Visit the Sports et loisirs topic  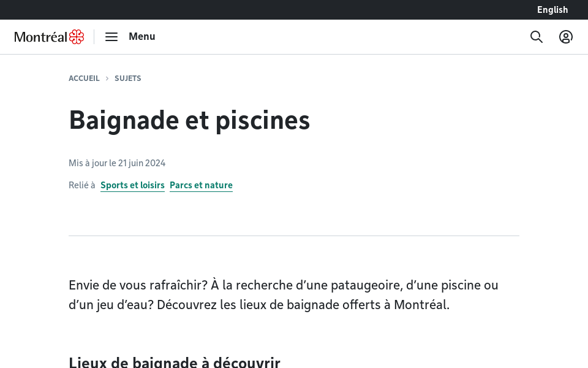(x=132, y=185)
